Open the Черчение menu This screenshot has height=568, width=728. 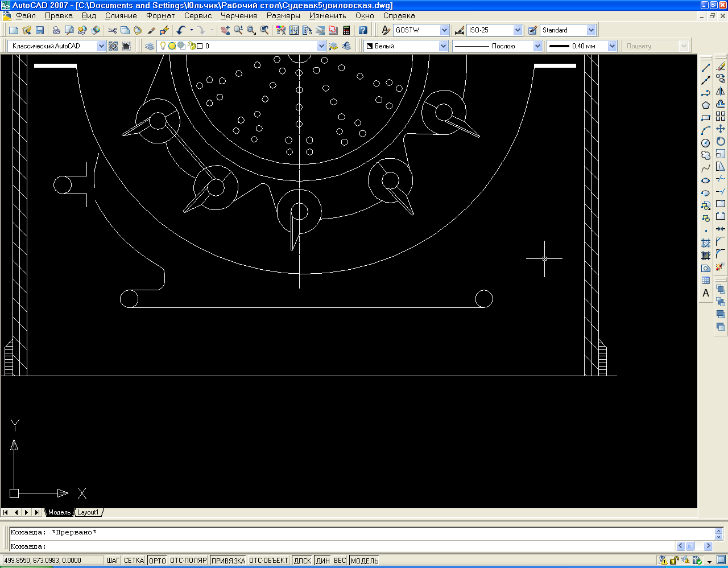tap(239, 16)
